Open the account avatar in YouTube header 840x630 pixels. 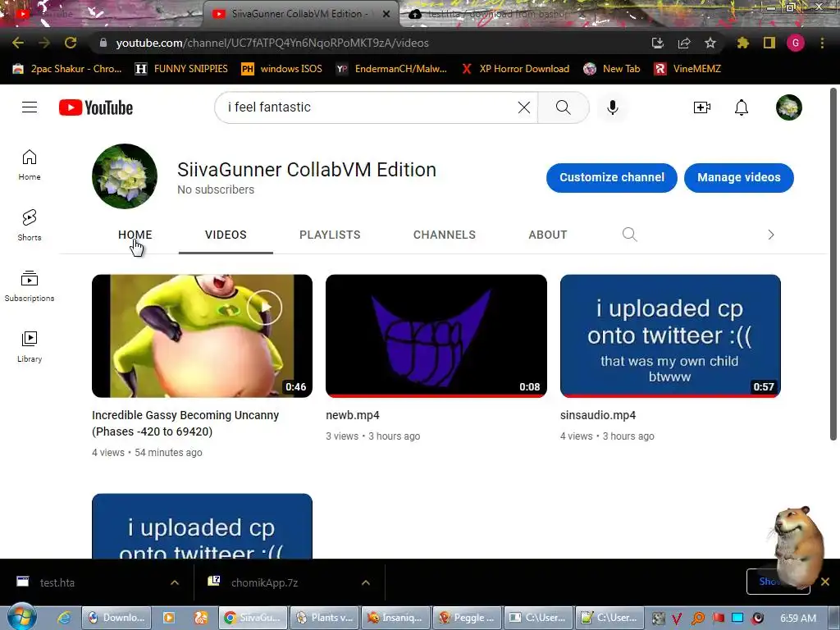788,107
